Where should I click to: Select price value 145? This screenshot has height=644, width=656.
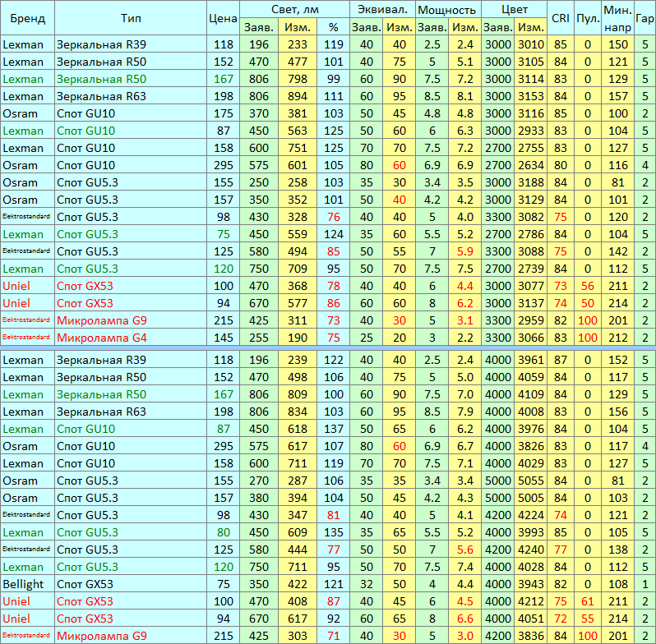click(x=223, y=338)
